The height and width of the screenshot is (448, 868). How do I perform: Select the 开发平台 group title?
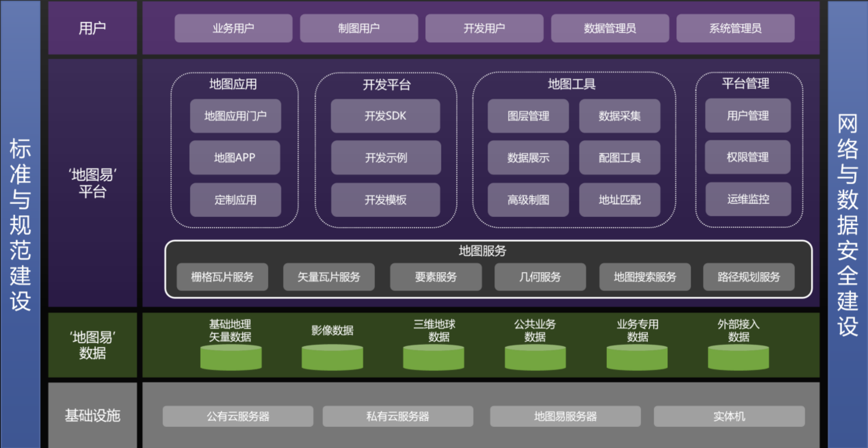tap(387, 84)
